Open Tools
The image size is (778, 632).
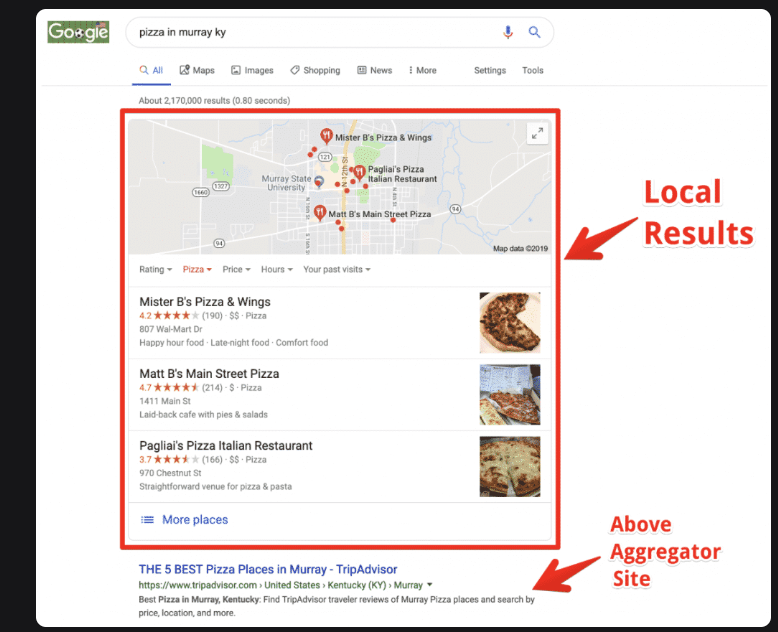532,70
